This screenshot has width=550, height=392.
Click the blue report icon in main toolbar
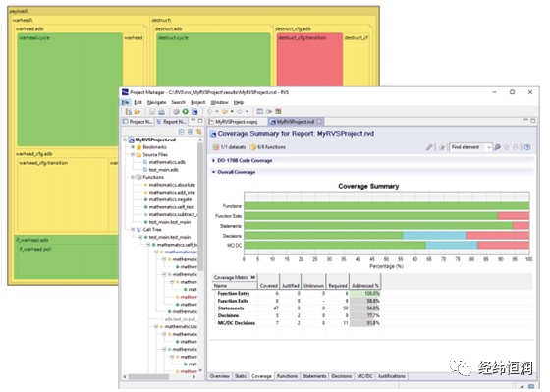click(x=194, y=112)
